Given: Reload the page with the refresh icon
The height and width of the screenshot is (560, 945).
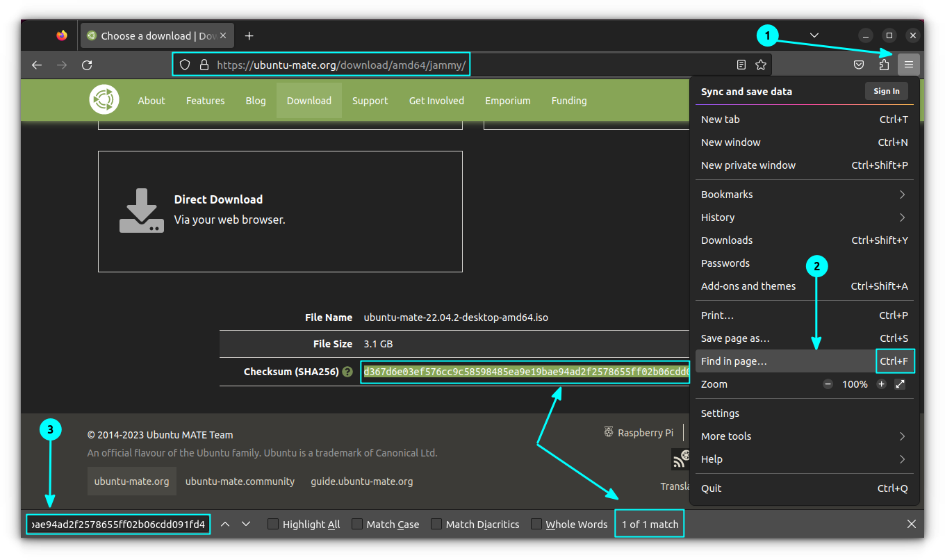Looking at the screenshot, I should click(87, 65).
